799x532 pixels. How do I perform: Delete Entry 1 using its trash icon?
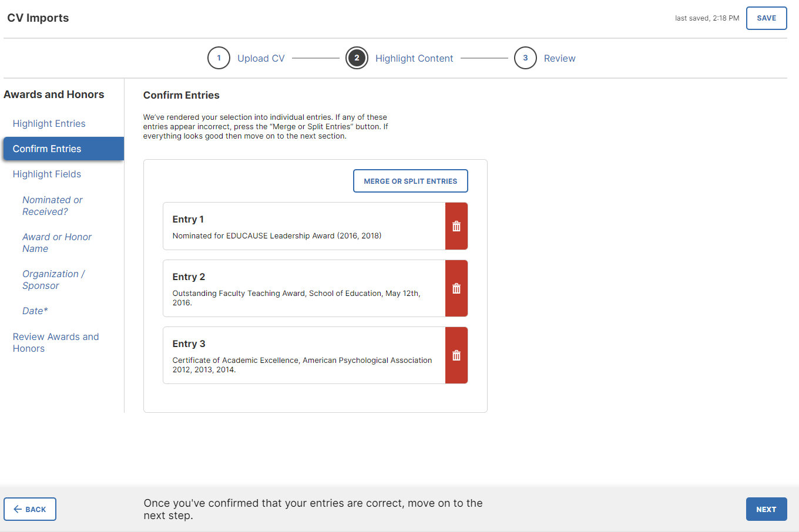456,226
